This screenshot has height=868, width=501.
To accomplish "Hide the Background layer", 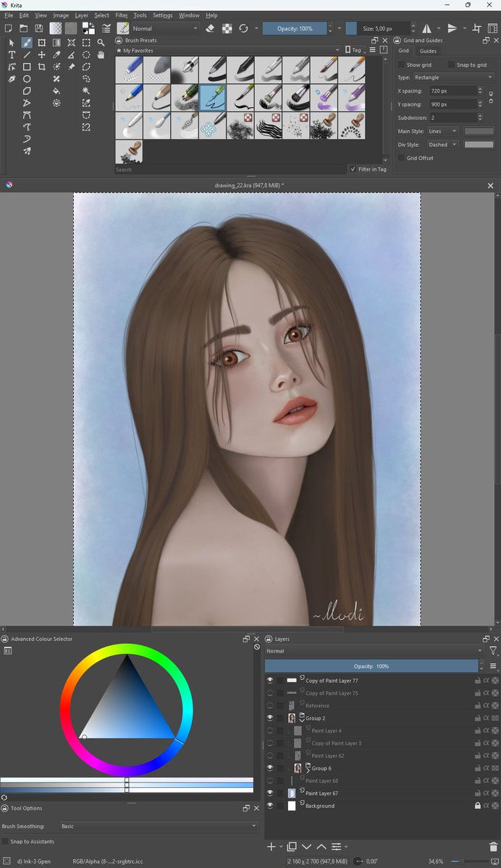I will click(270, 806).
